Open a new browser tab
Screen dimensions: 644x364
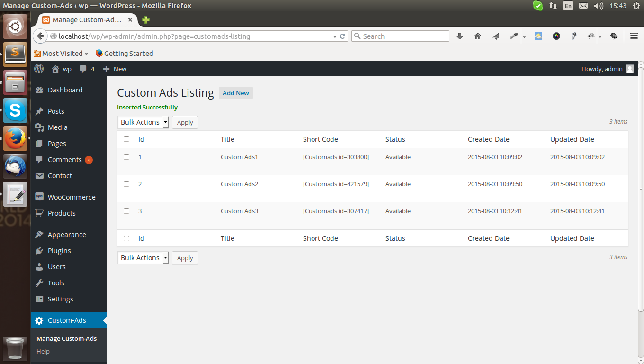pos(145,20)
